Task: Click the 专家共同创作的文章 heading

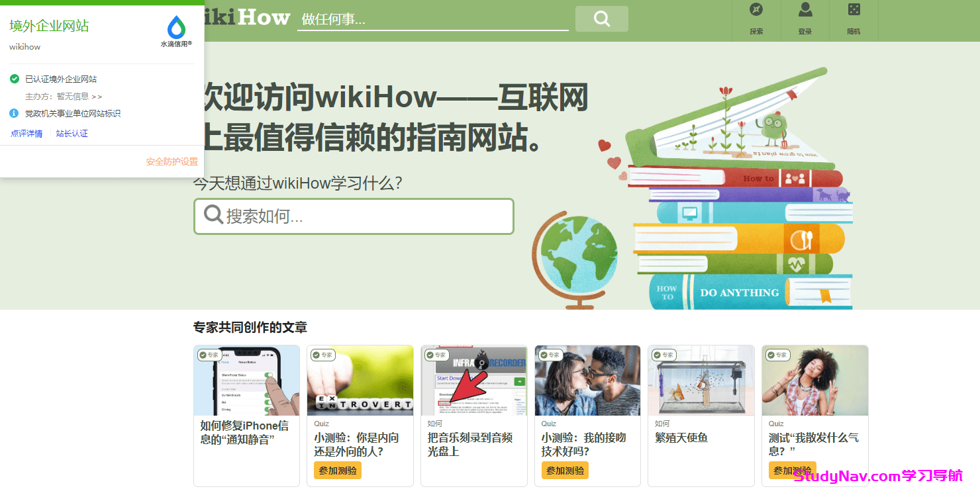Action: click(x=250, y=327)
